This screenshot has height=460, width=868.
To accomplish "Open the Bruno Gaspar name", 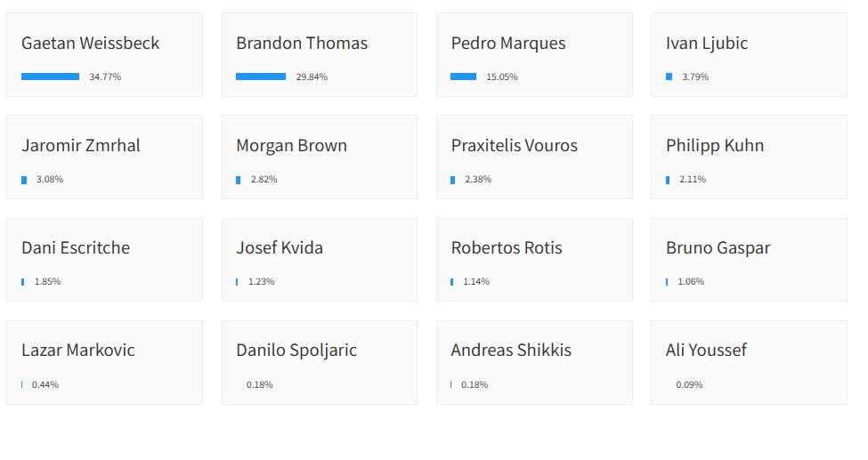I will [718, 247].
